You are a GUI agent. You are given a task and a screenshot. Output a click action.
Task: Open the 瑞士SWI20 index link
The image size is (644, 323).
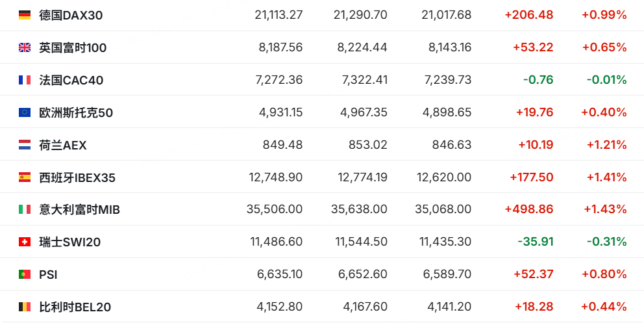69,242
